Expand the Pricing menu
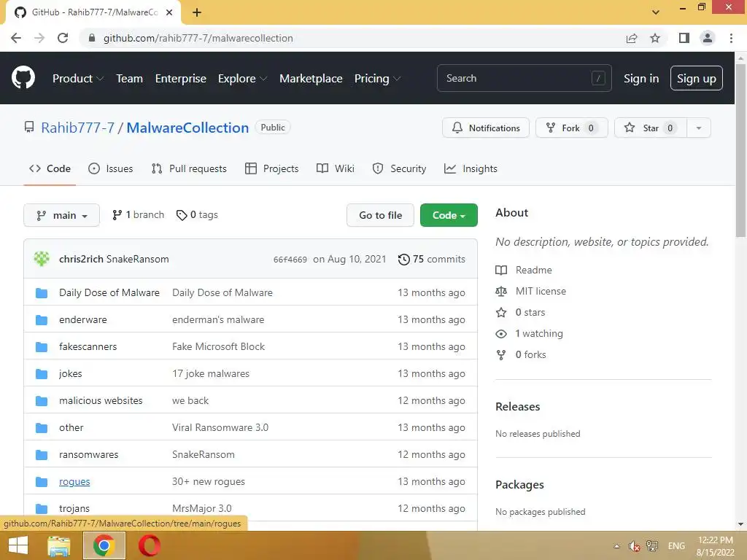Image resolution: width=747 pixels, height=560 pixels. [377, 79]
